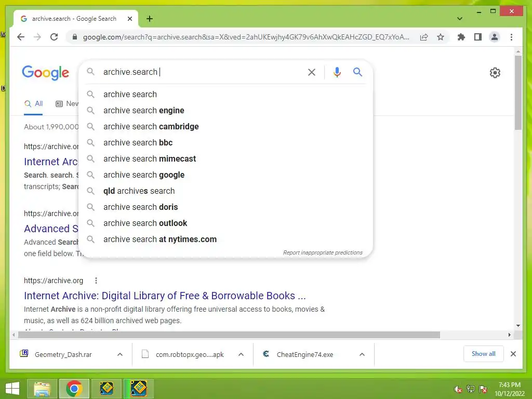The height and width of the screenshot is (399, 532).
Task: Click the share page icon
Action: [x=424, y=37]
